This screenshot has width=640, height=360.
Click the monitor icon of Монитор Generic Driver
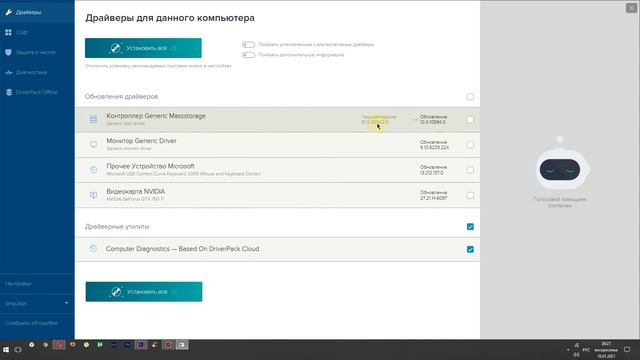[x=93, y=144]
